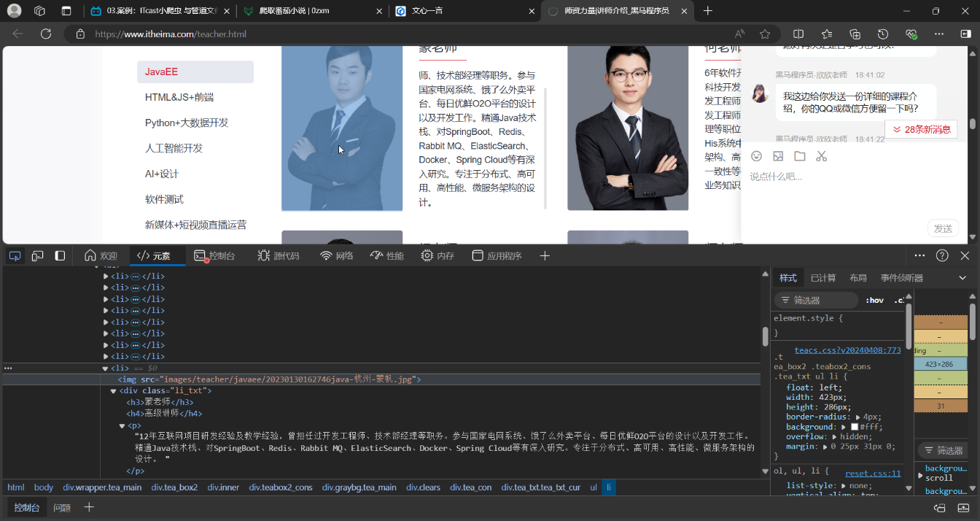Click the folder attachment icon in chat
This screenshot has width=980, height=521.
[800, 156]
